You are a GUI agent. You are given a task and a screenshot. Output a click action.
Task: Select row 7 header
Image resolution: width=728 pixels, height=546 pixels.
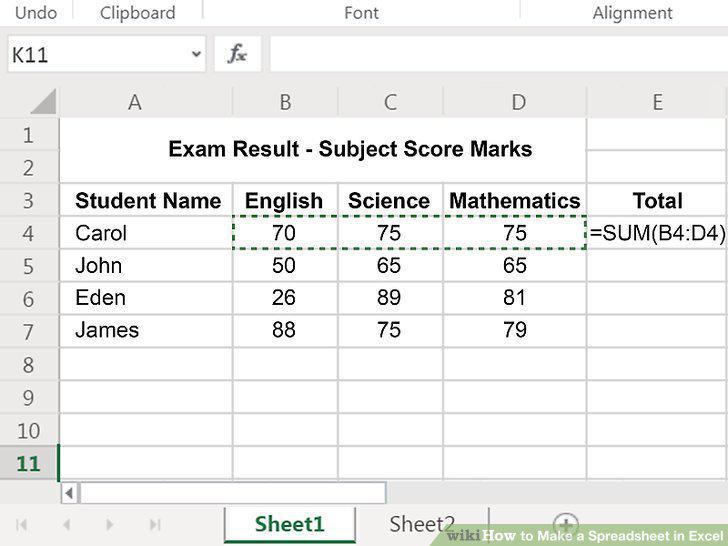(29, 332)
